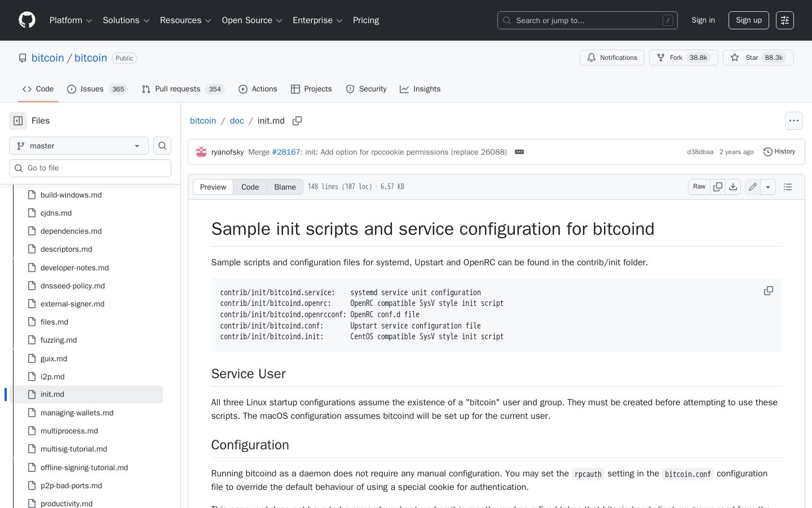Screen dimensions: 812x508
Task: Open the Insights tab
Action: [x=420, y=89]
